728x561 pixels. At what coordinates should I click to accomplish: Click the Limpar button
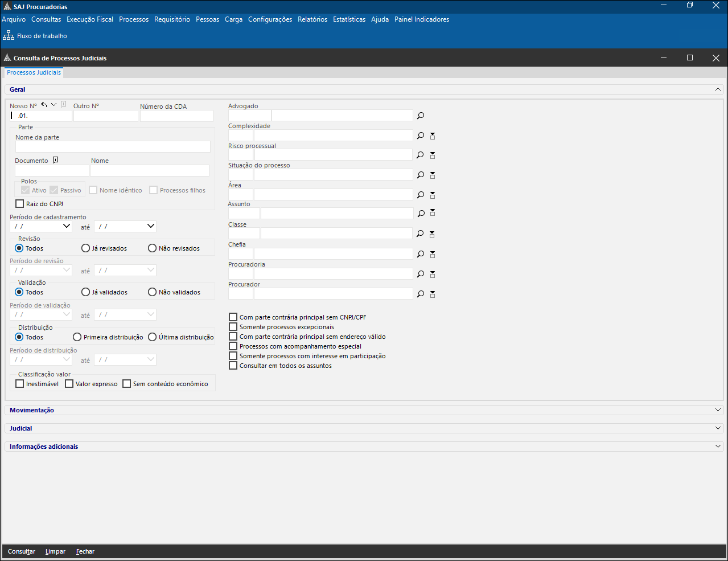55,551
